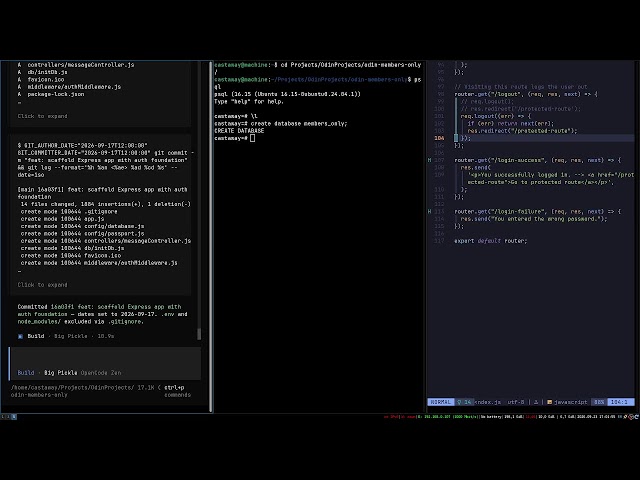The width and height of the screenshot is (640, 480).
Task: Click the CREATE DATABASE output line
Action: point(239,131)
